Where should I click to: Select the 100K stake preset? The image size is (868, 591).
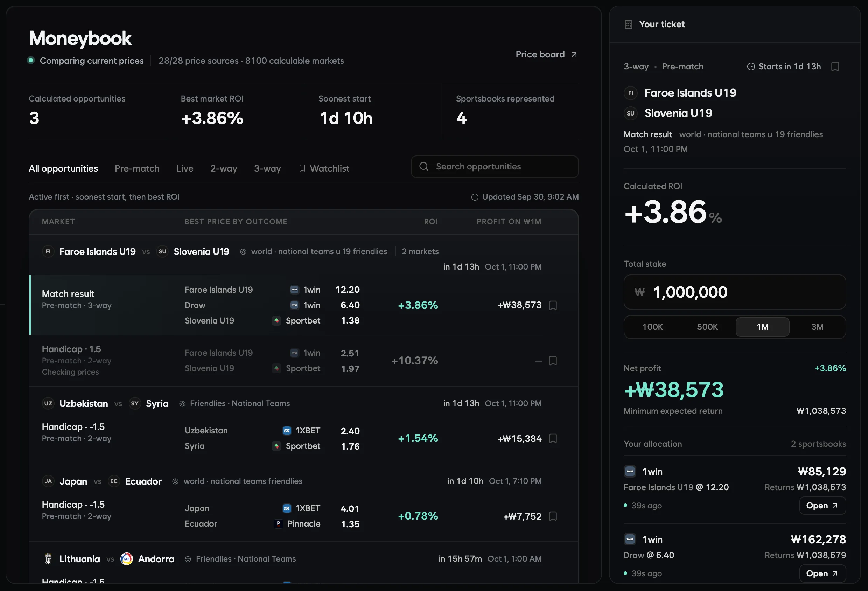[x=652, y=327]
